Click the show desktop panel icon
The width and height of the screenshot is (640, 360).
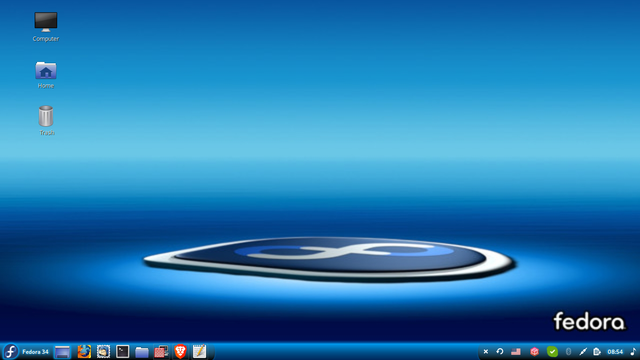click(62, 352)
